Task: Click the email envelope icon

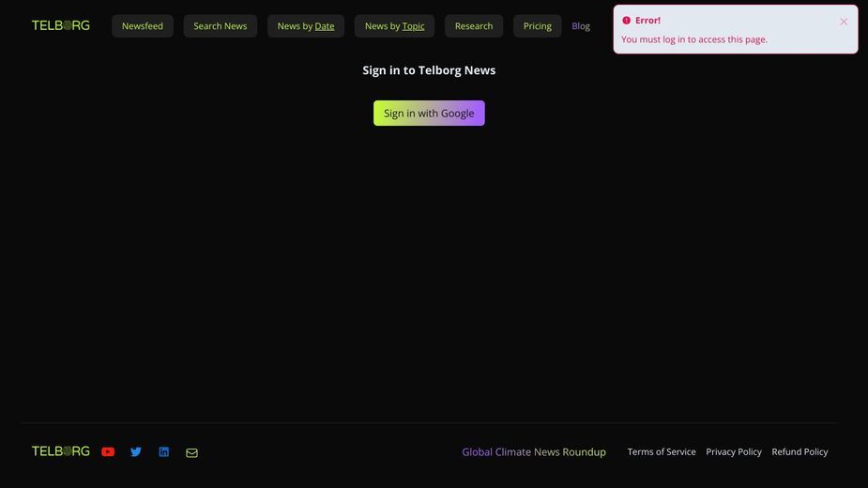Action: click(191, 452)
